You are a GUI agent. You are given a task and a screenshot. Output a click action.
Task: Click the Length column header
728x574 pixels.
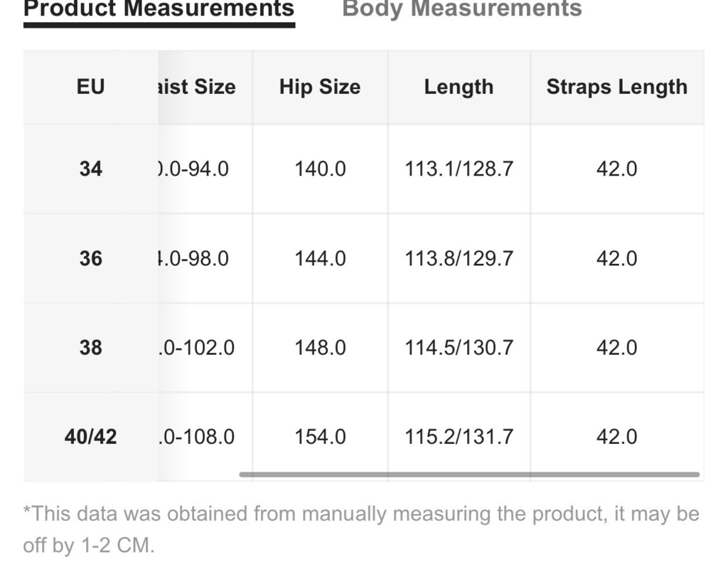tap(459, 87)
